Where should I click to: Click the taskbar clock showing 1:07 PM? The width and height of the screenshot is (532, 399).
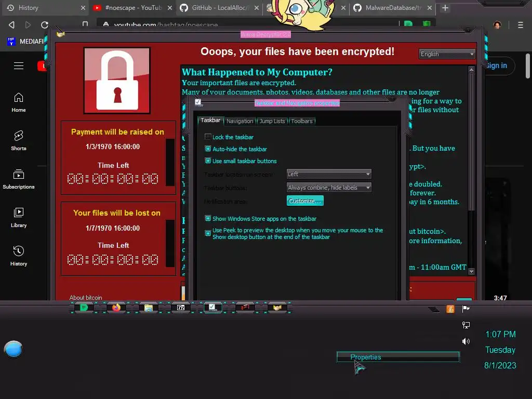[500, 334]
